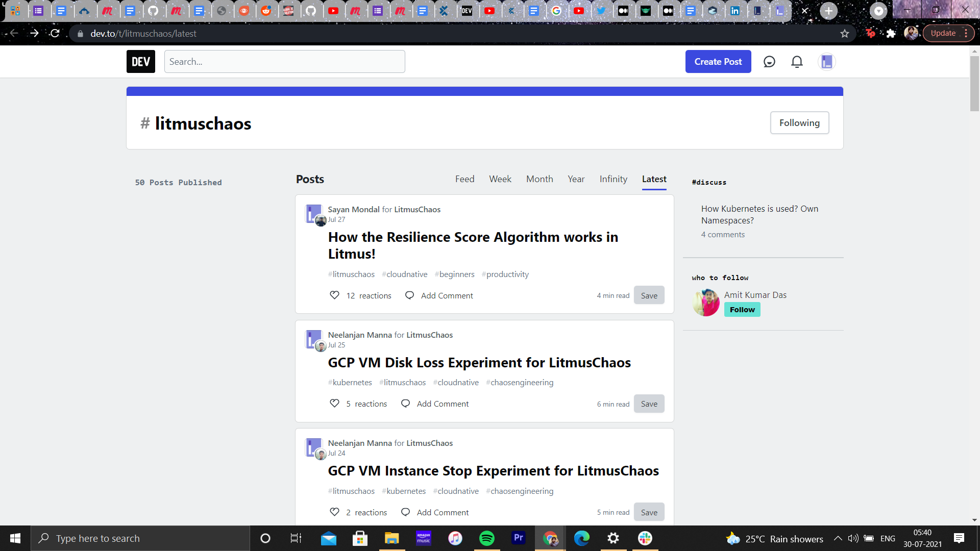This screenshot has width=980, height=551.
Task: Click comment bubble icon on Resilience Score post
Action: click(409, 295)
